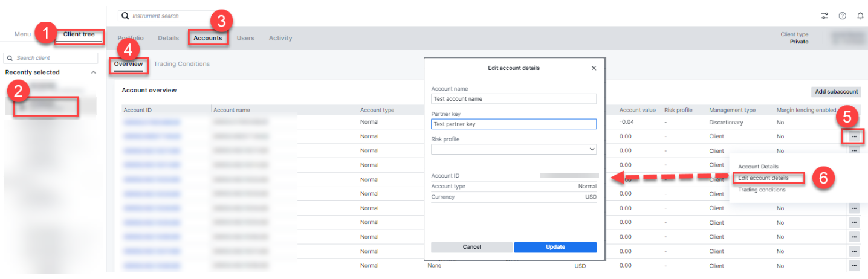
Task: Click the settings sliders icon in header
Action: pos(824,16)
